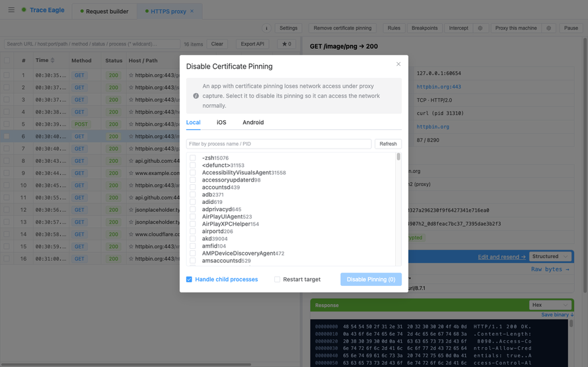Viewport: 588px width, 367px height.
Task: Select the AirPlayUIAgent process checkbox
Action: [193, 217]
